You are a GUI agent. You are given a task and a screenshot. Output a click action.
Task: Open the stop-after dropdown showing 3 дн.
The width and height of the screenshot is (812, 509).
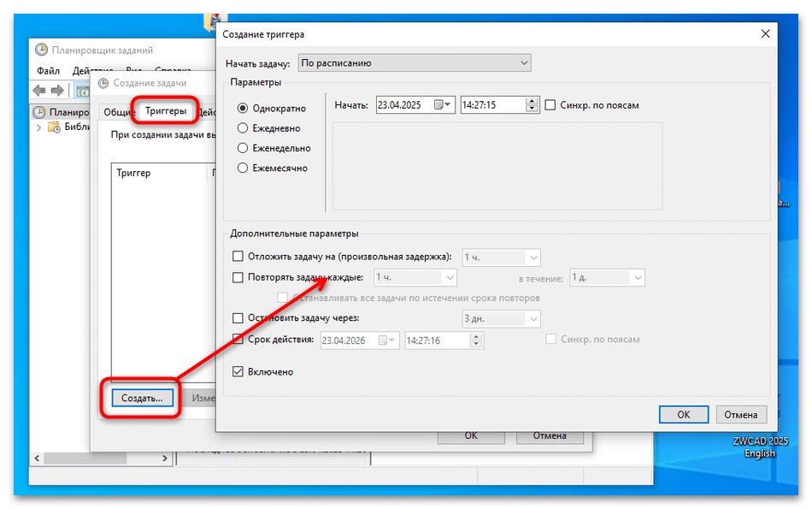pyautogui.click(x=501, y=319)
